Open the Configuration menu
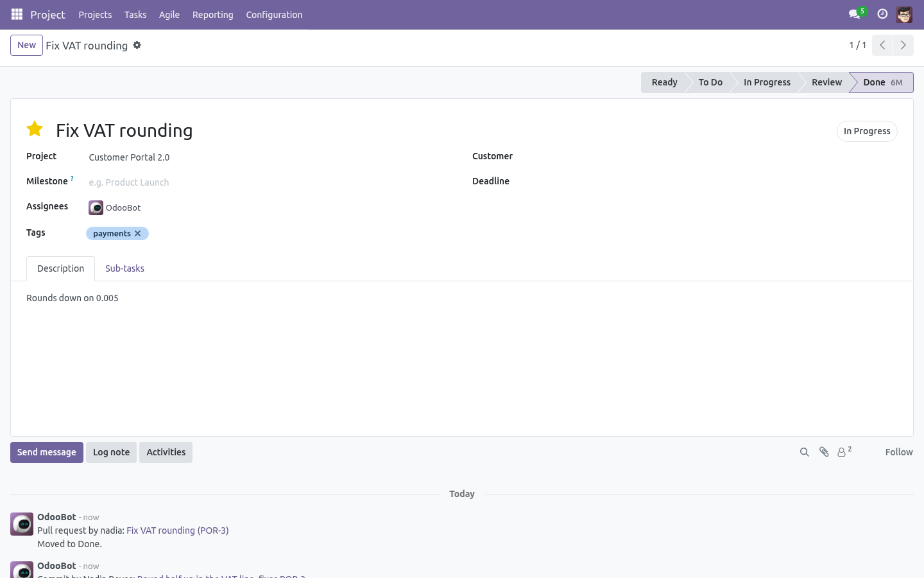This screenshot has height=578, width=924. tap(274, 14)
